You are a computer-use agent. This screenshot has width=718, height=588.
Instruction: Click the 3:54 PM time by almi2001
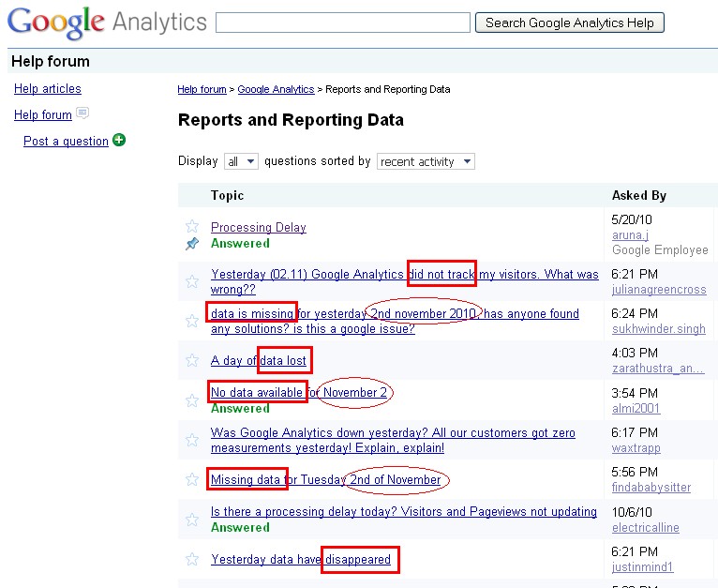pyautogui.click(x=635, y=393)
